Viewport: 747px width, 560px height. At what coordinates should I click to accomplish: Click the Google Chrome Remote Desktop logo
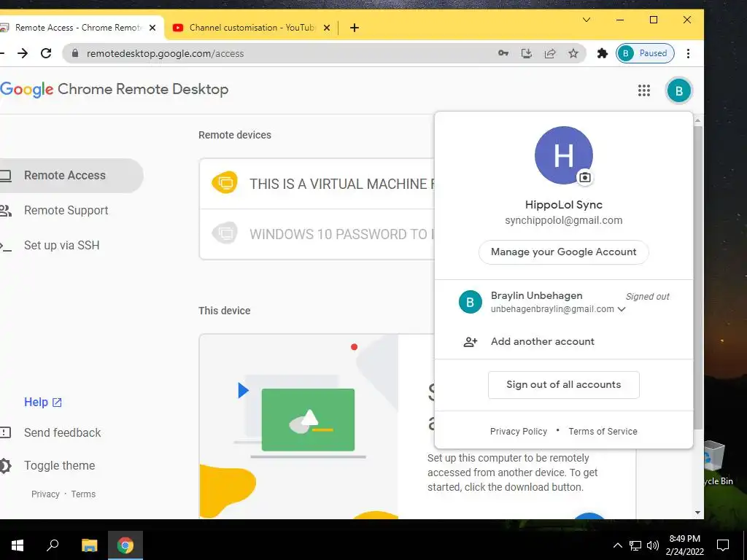tap(115, 90)
